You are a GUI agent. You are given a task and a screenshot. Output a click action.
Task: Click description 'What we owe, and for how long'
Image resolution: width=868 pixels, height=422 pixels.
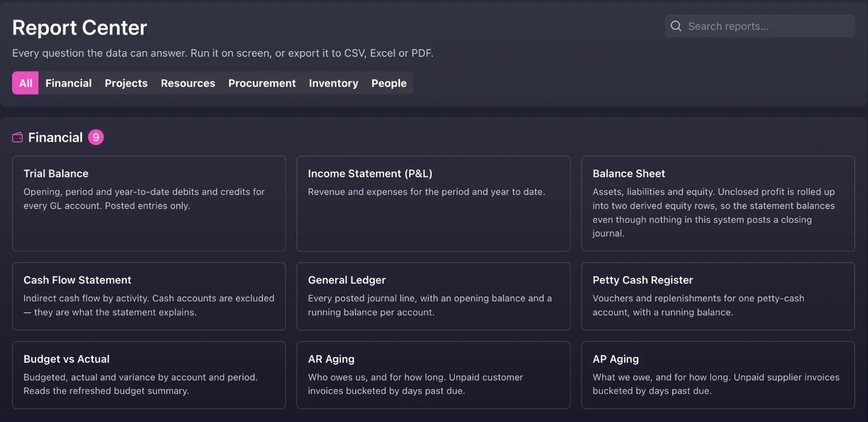click(x=662, y=377)
